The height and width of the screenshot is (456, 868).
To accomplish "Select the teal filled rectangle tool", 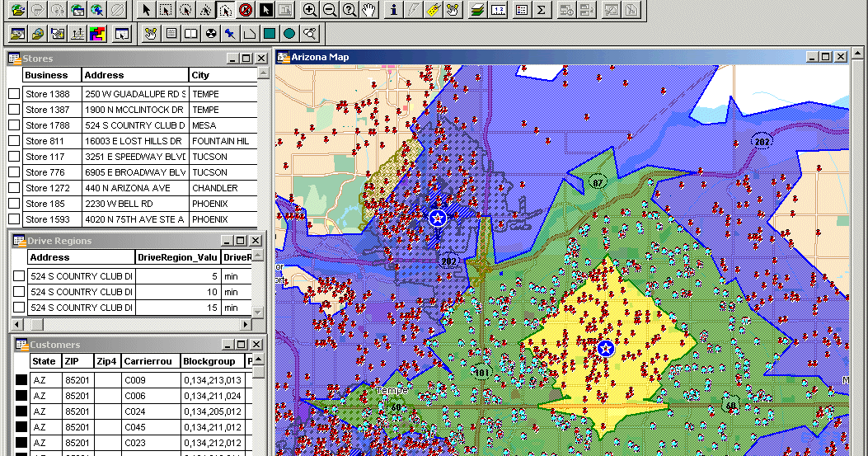I will (x=269, y=34).
